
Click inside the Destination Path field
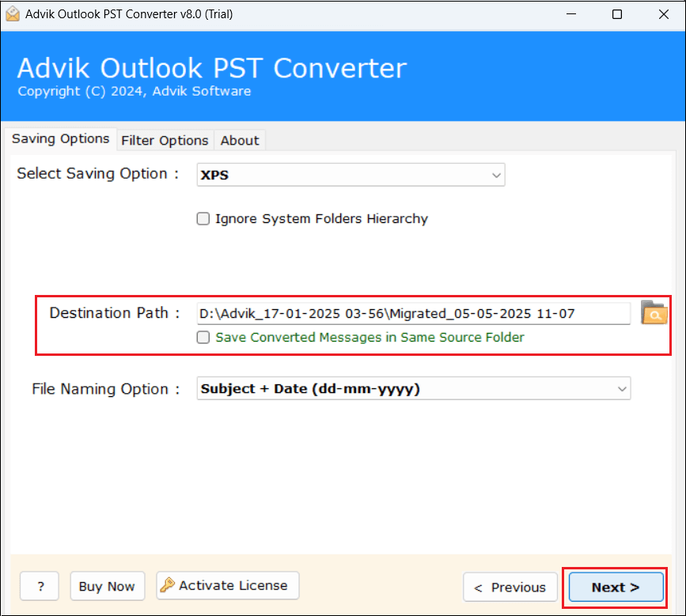pos(414,313)
